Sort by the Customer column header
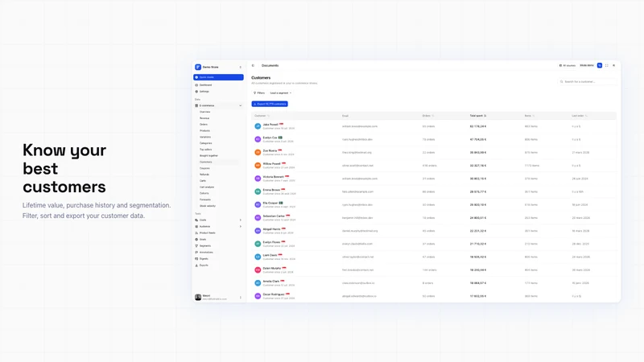The image size is (644, 362). [x=262, y=116]
